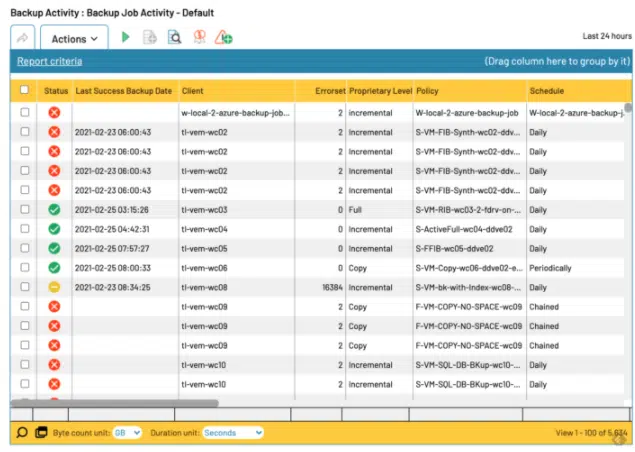635x452 pixels.
Task: Check the tl-vem-wc03 row checkbox
Action: (25, 209)
